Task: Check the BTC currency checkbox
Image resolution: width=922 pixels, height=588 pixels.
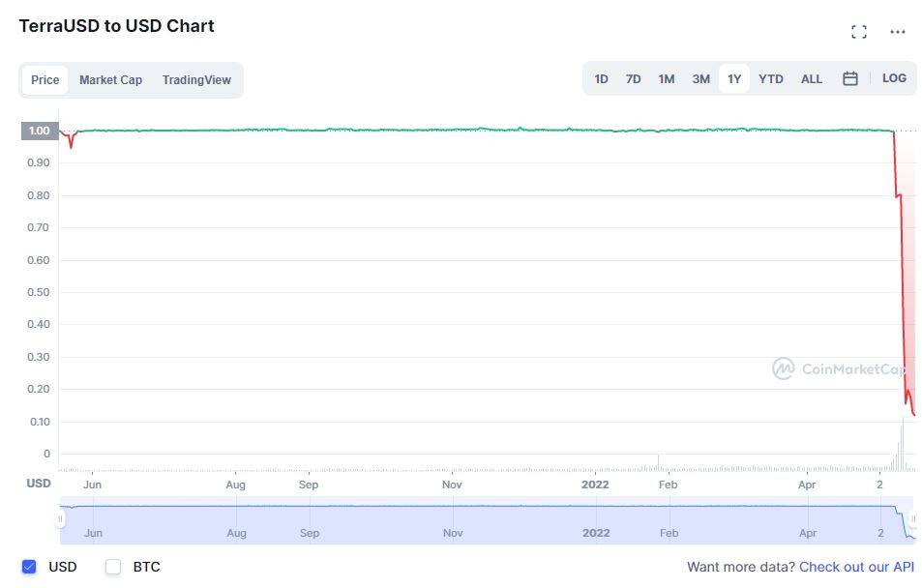Action: [113, 567]
